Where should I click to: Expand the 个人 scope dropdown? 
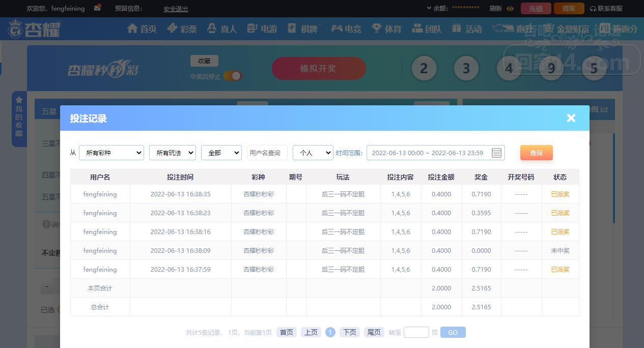pos(313,153)
